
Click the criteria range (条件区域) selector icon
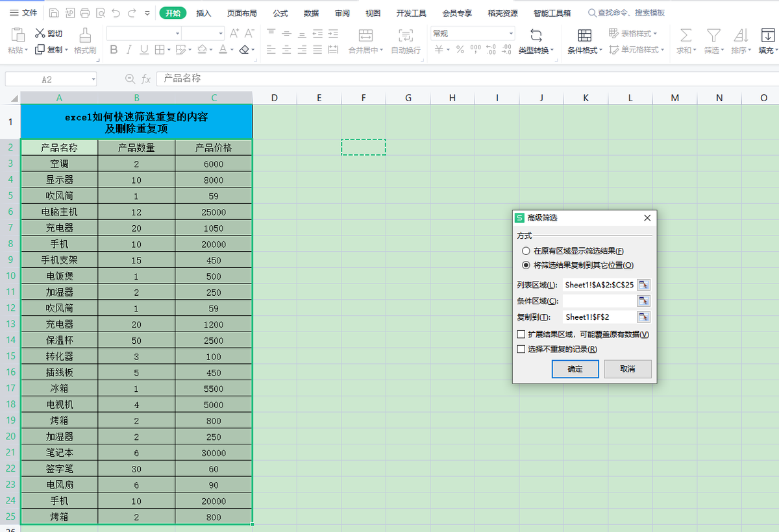[x=643, y=301]
